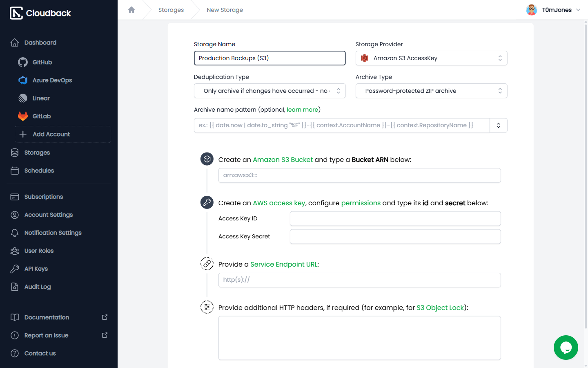Click the Access Key Secret field
Viewport: 588px width, 368px height.
point(395,237)
